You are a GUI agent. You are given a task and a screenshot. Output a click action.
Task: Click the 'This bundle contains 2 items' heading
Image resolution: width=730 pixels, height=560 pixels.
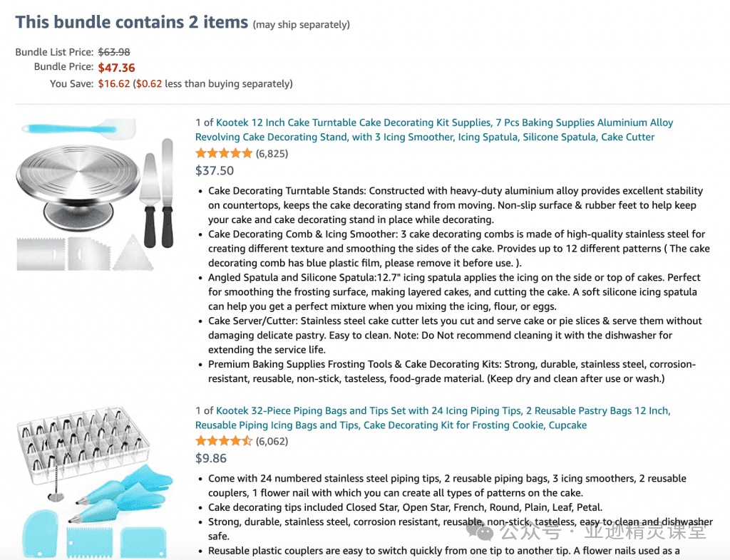(132, 22)
